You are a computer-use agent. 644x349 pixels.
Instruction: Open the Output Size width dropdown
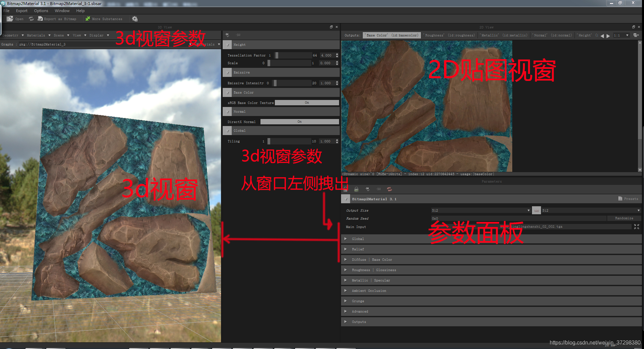(481, 211)
